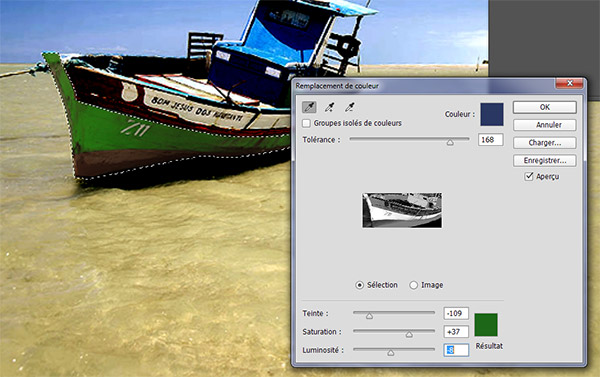Click the Enregistrer... button
The width and height of the screenshot is (600, 377).
545,160
